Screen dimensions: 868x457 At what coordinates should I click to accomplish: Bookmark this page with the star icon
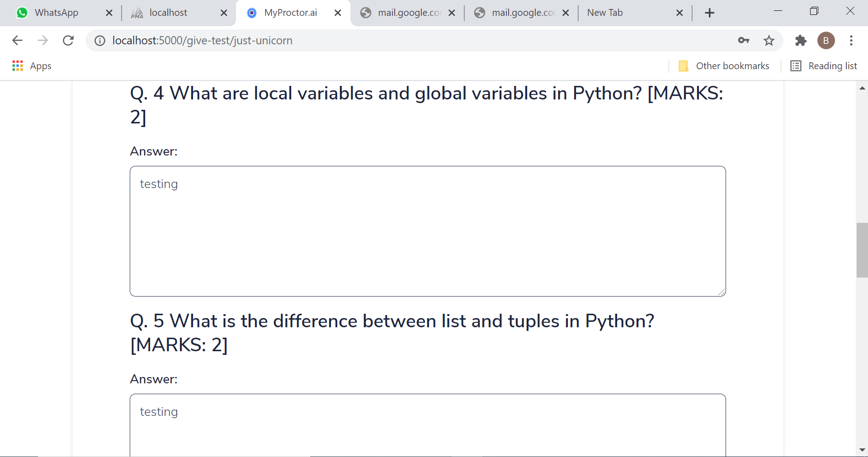[x=769, y=41]
